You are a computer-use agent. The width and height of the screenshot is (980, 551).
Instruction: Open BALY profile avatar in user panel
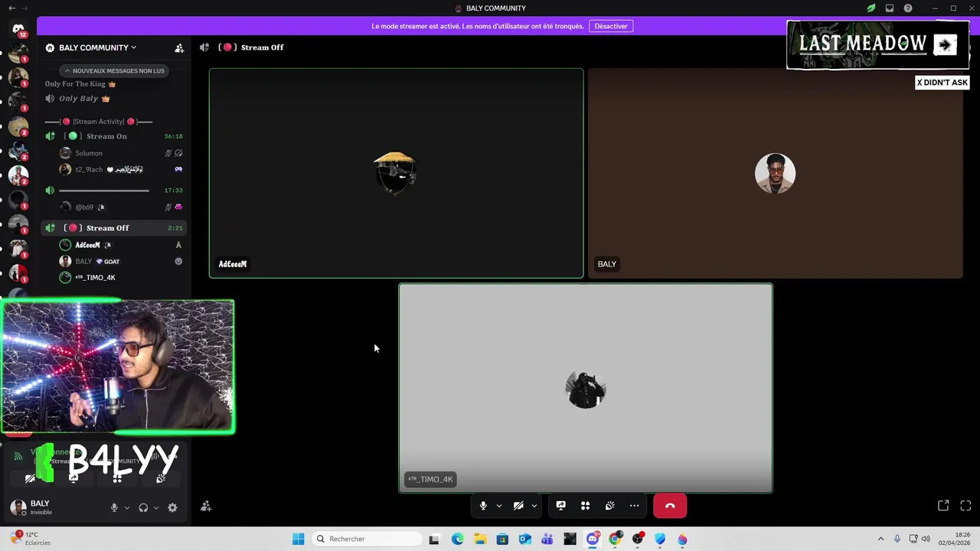click(18, 507)
